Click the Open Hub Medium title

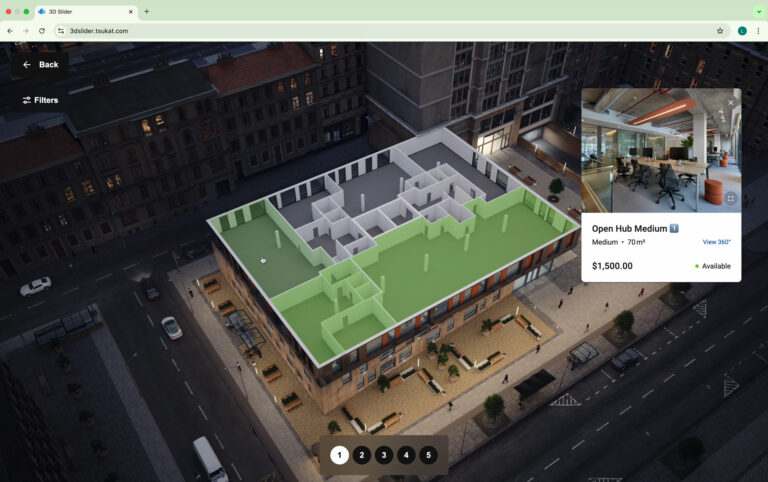629,228
